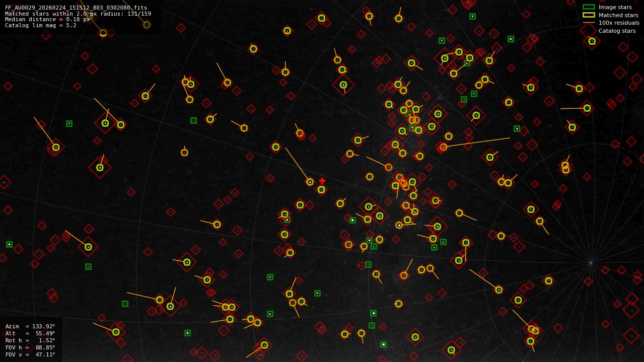
Task: Select the "Matched stars" legend label
Action: click(x=618, y=15)
